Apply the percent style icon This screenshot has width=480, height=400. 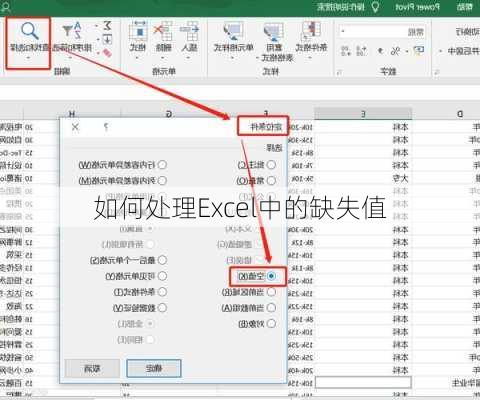[395, 51]
